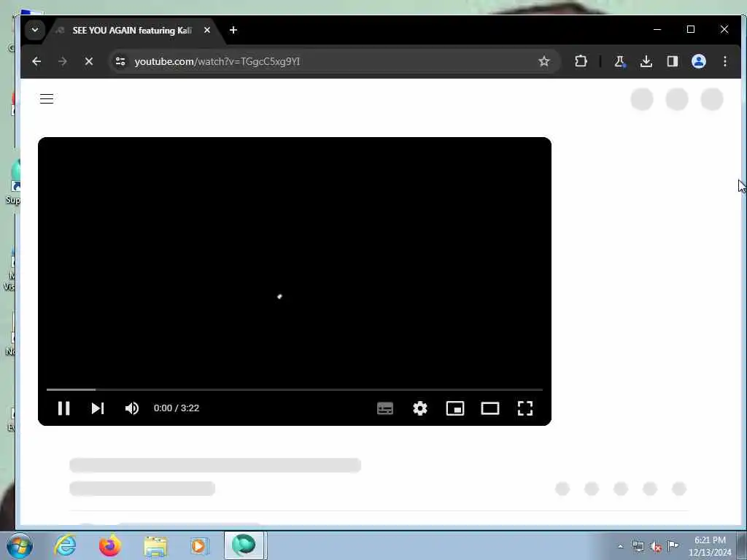Bookmark this tab with star
The width and height of the screenshot is (747, 560).
click(544, 61)
